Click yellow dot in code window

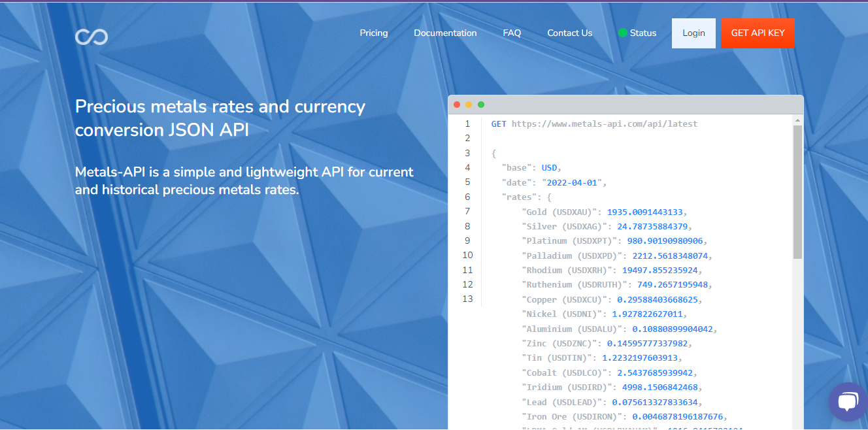pos(469,105)
